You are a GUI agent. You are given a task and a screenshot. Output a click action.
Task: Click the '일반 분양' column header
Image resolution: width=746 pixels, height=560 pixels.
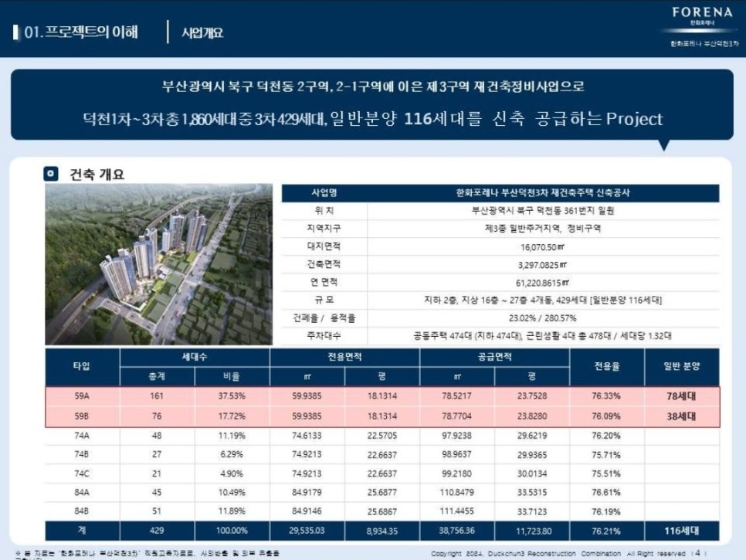point(682,366)
